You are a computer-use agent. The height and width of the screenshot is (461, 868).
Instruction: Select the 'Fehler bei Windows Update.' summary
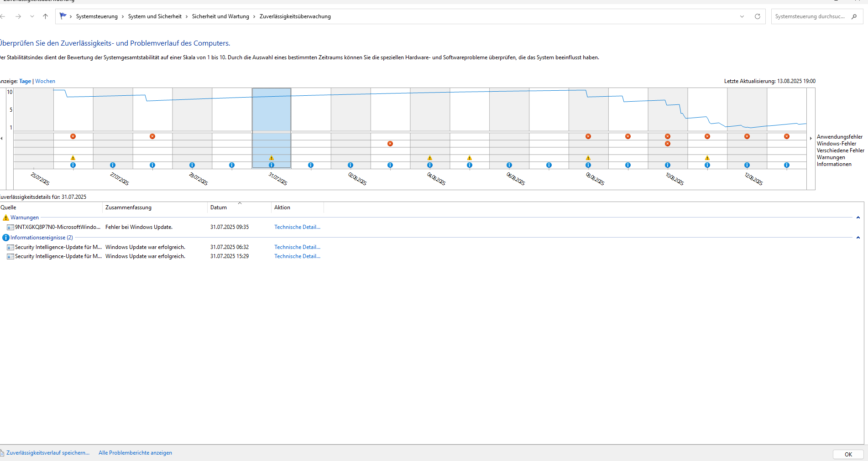point(139,227)
